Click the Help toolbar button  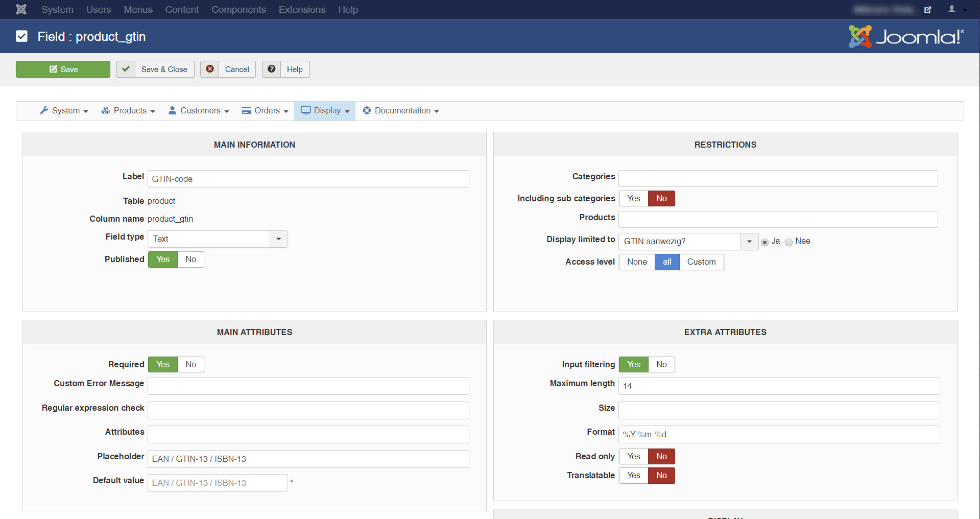286,69
